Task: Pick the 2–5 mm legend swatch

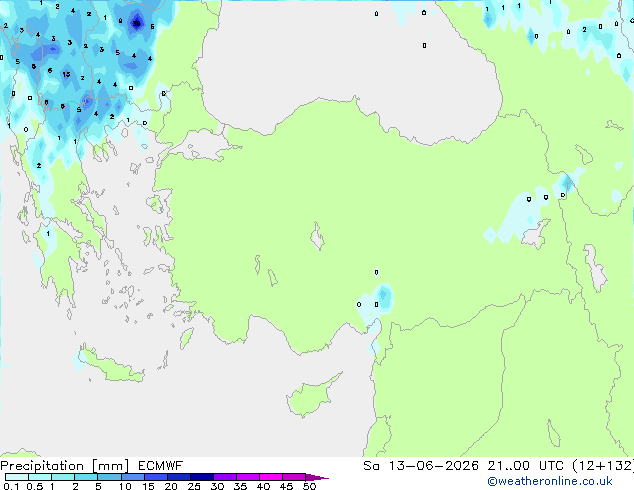Action: (86, 477)
